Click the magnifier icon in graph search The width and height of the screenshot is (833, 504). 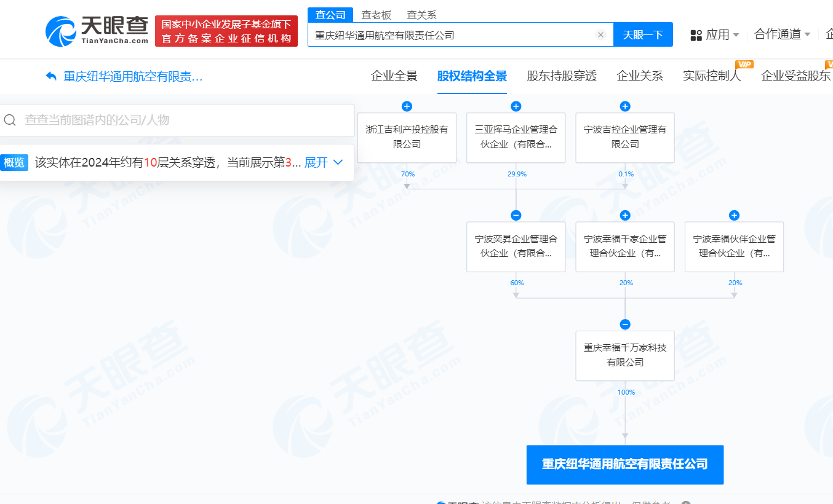[x=10, y=120]
